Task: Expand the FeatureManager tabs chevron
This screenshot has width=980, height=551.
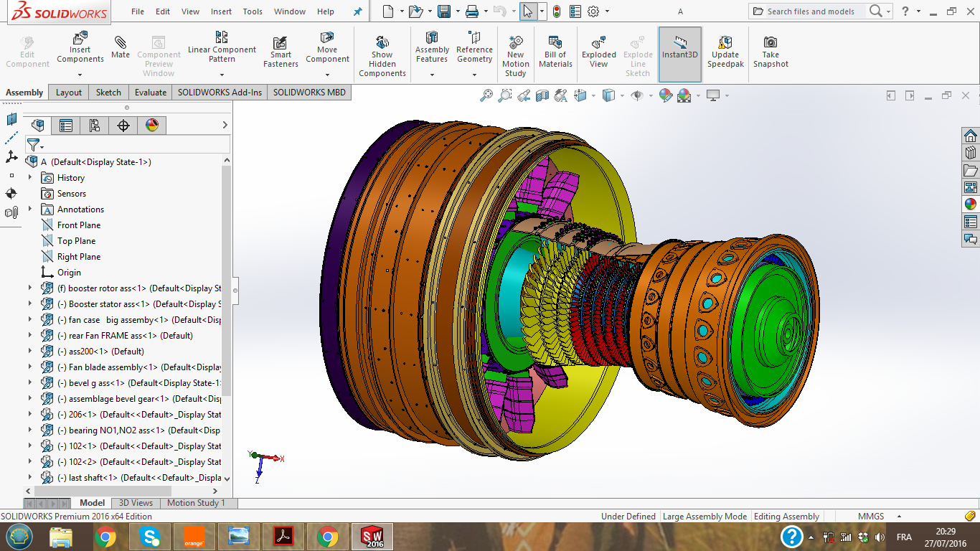Action: point(225,126)
